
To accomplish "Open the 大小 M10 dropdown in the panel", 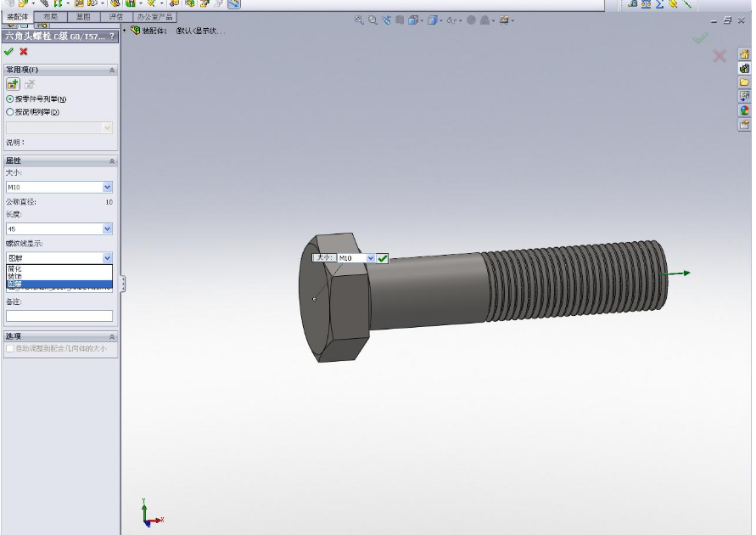I will [x=107, y=187].
